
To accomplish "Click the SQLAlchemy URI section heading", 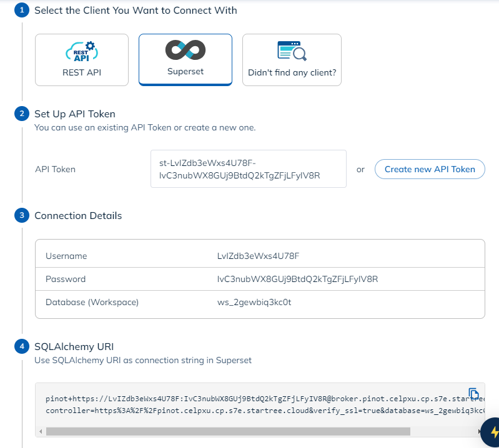I will pos(74,346).
